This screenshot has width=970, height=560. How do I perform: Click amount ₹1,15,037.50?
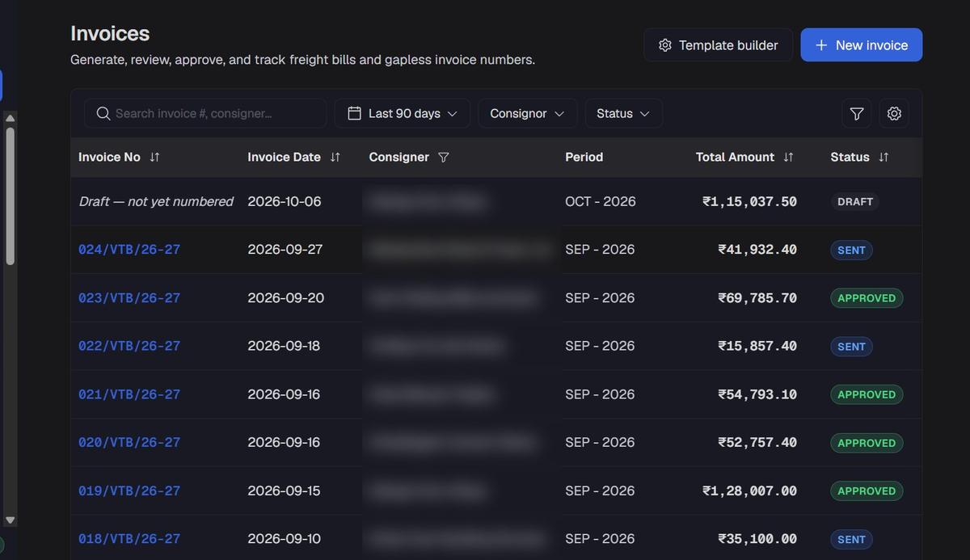pyautogui.click(x=749, y=201)
